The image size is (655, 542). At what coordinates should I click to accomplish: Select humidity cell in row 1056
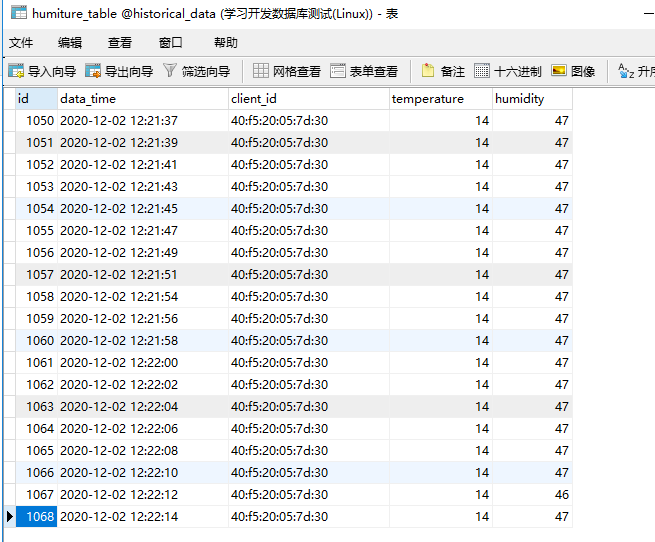point(532,253)
